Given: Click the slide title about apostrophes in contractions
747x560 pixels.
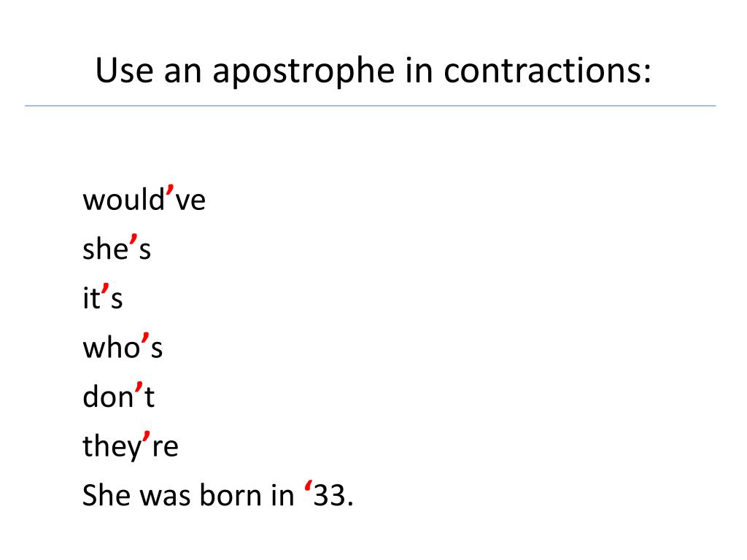Looking at the screenshot, I should pyautogui.click(x=373, y=71).
